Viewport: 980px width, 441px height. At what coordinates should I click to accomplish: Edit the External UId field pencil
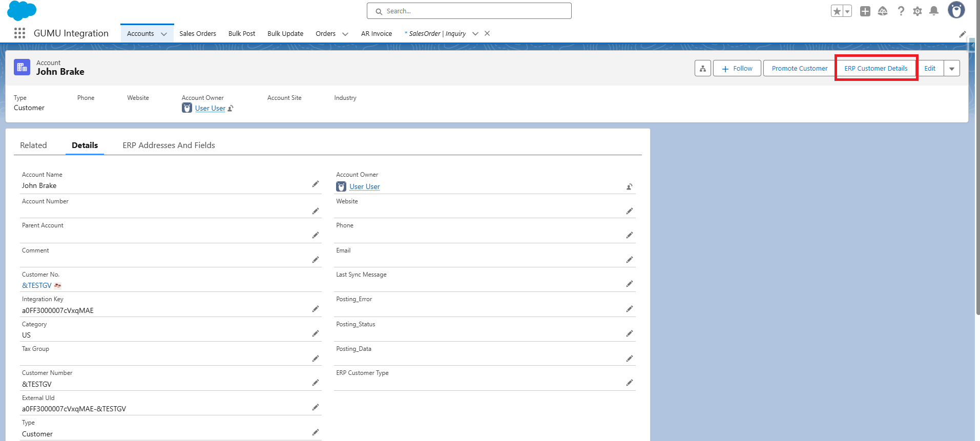click(x=316, y=407)
